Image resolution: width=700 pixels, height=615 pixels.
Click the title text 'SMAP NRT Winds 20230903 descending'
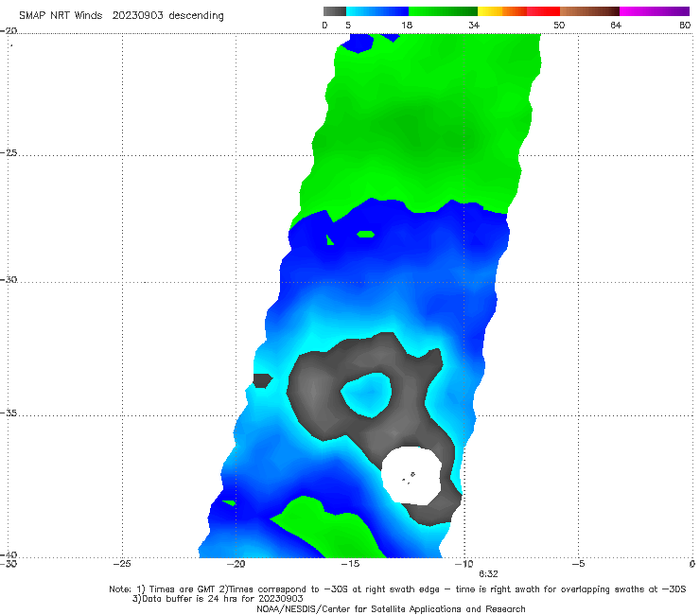coord(121,16)
